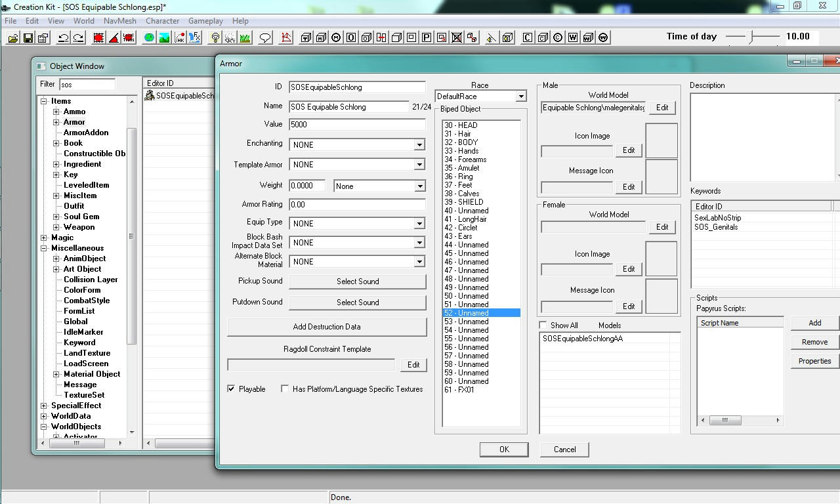Screen dimensions: 840x504
Task: Click the circled C toolbar icon
Action: pyautogui.click(x=558, y=37)
